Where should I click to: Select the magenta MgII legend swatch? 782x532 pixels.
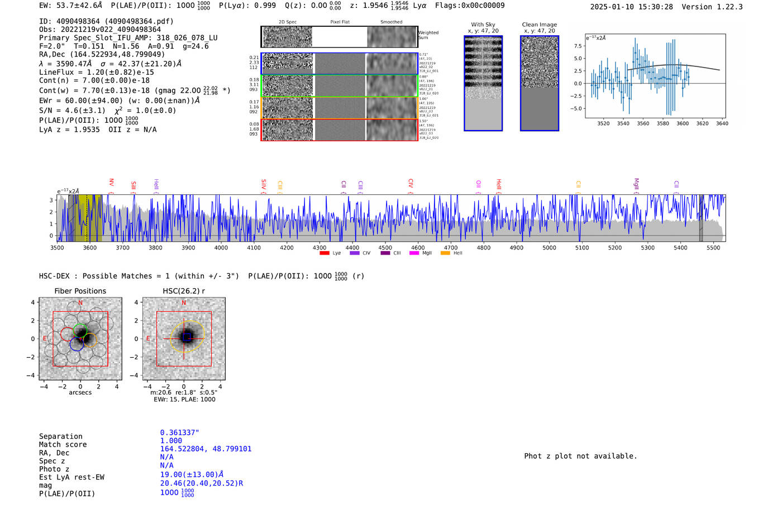click(x=414, y=253)
